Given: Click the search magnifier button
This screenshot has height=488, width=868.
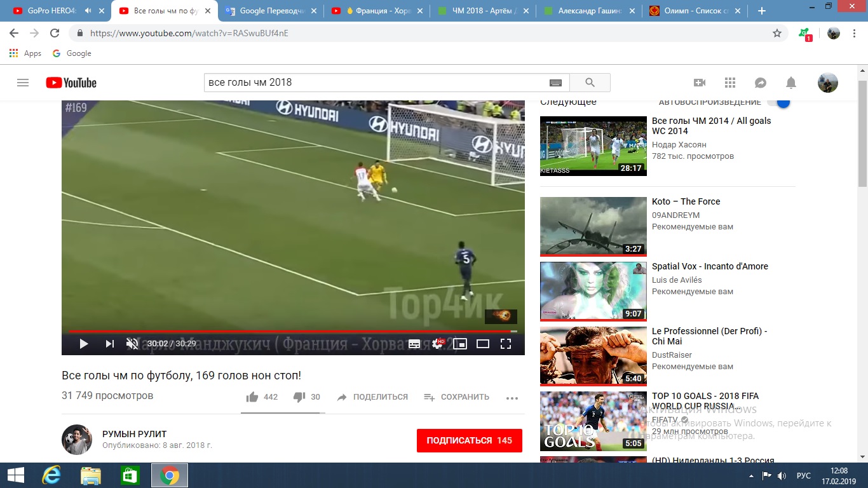Looking at the screenshot, I should point(590,83).
